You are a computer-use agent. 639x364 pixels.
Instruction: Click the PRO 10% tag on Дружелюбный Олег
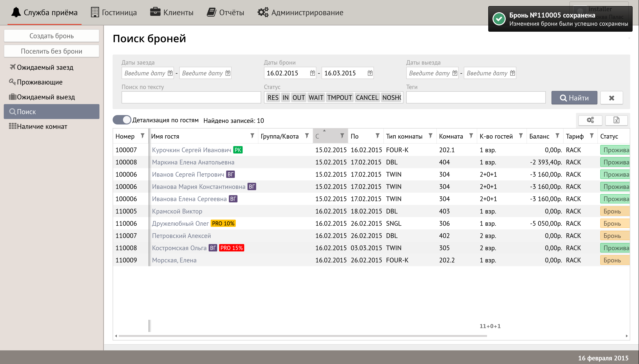click(x=223, y=223)
